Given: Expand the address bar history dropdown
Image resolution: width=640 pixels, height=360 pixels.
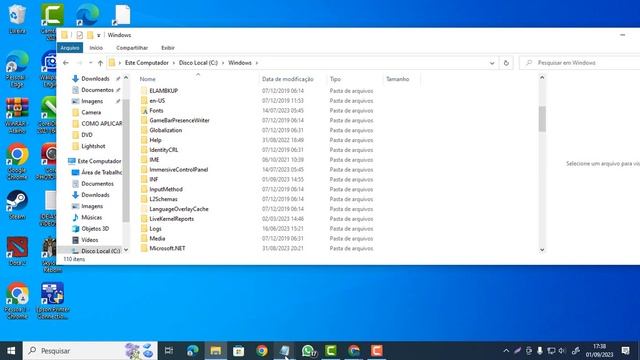Looking at the screenshot, I should pyautogui.click(x=492, y=63).
